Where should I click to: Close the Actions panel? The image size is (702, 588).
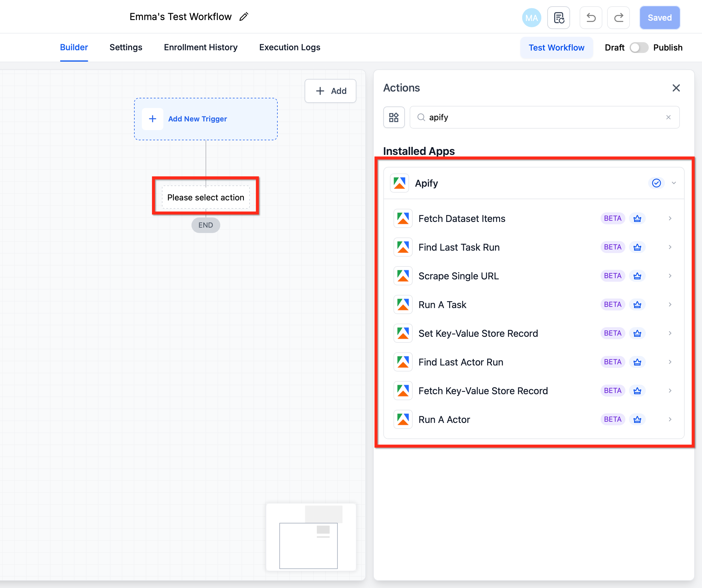tap(676, 88)
